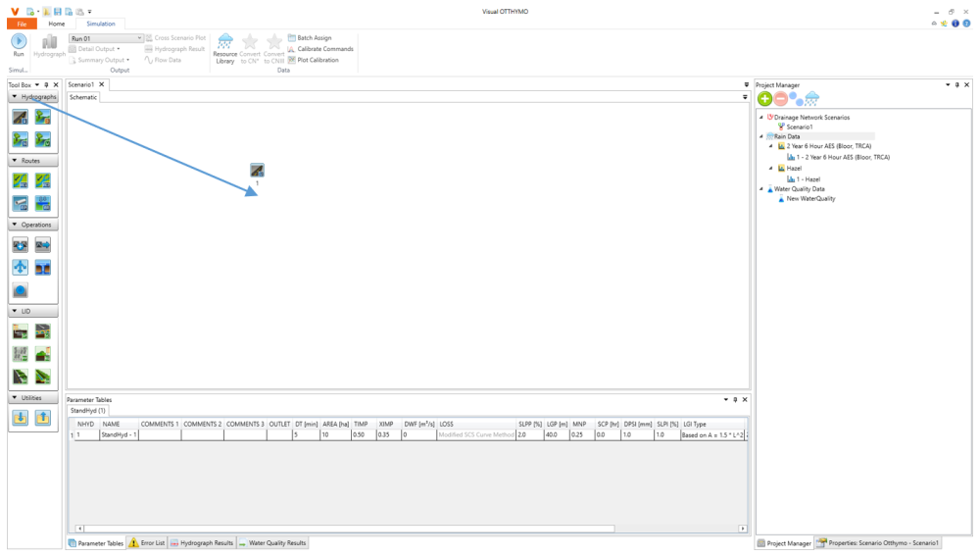The height and width of the screenshot is (557, 980).
Task: Click the green plus add button in Project Manager
Action: point(764,99)
